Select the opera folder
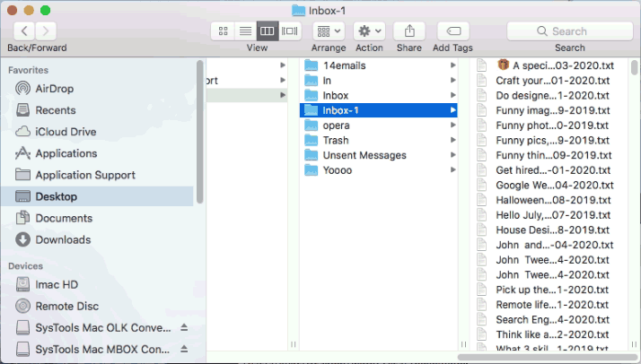This screenshot has height=364, width=641. pos(379,126)
